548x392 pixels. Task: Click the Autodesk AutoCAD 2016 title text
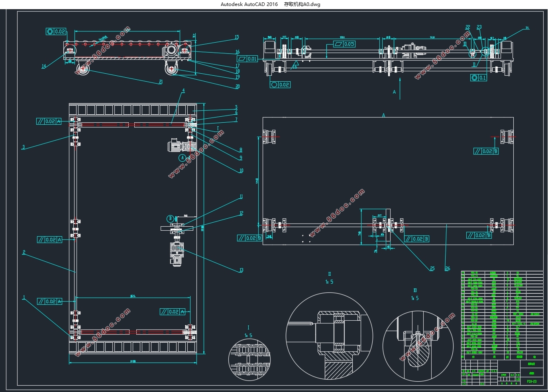coord(249,4)
